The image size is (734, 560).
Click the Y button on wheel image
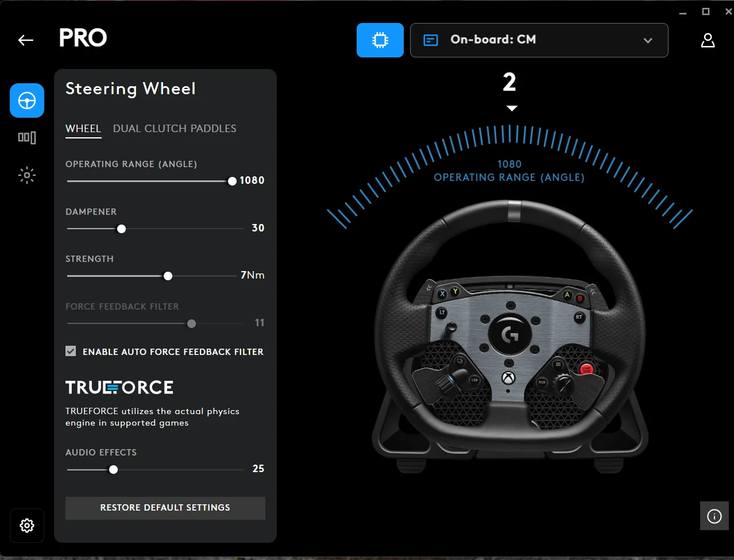[455, 291]
